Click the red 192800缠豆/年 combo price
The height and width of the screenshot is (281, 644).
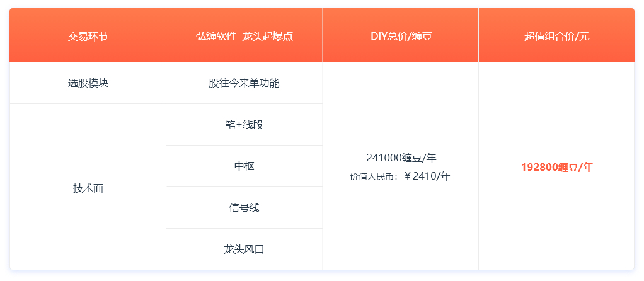pos(557,167)
